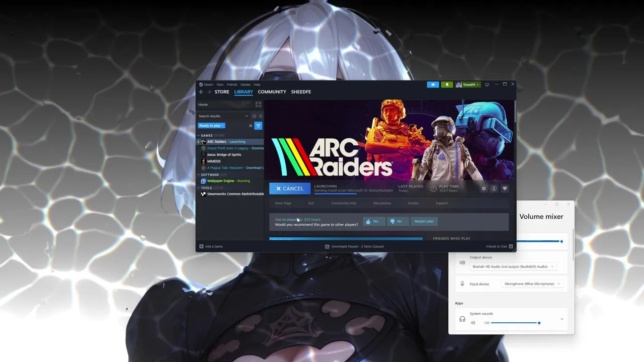Viewport: 644px width, 362px height.
Task: Open the SHEEDFE profile tab
Action: tap(301, 92)
